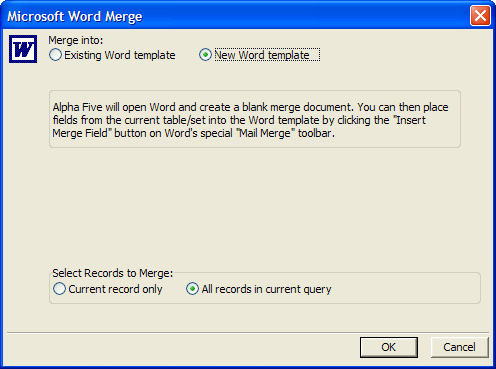This screenshot has height=369, width=496.
Task: Cancel the Microsoft Word Merge dialog
Action: (459, 347)
